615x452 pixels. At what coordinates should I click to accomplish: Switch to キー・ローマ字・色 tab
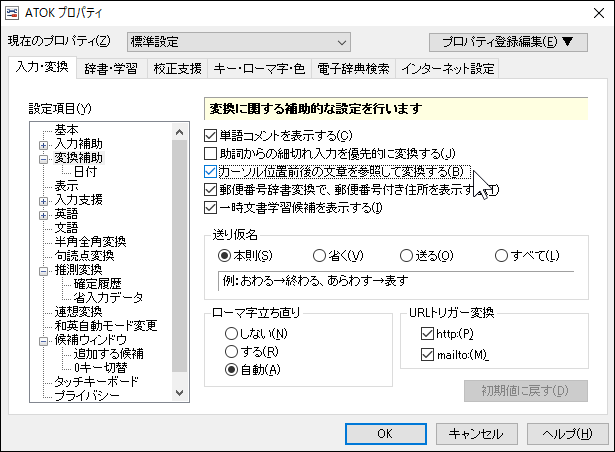click(x=259, y=69)
